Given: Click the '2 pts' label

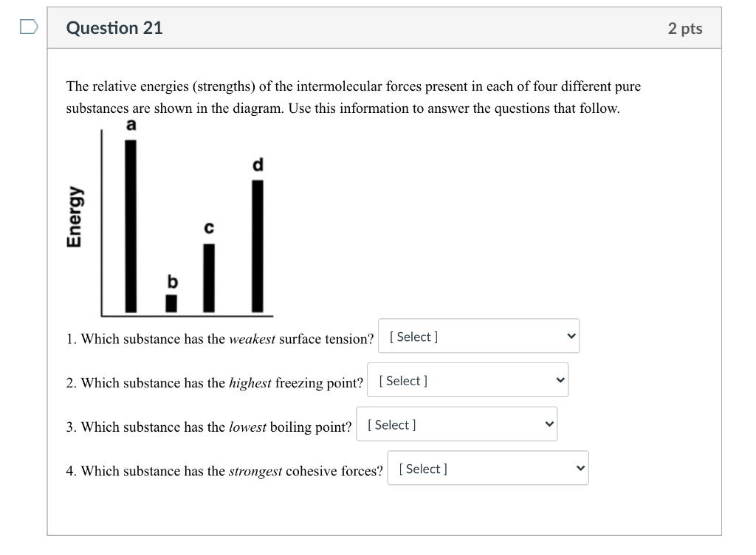Looking at the screenshot, I should (x=685, y=27).
